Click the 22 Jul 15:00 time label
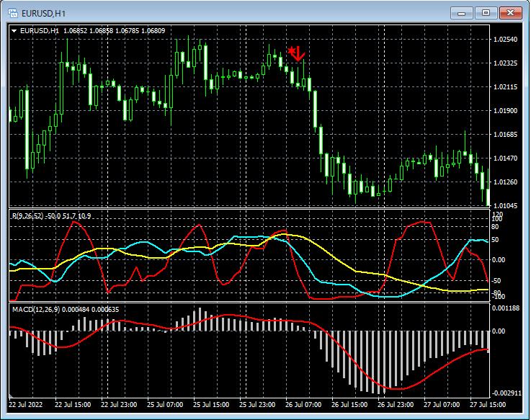 [x=73, y=405]
